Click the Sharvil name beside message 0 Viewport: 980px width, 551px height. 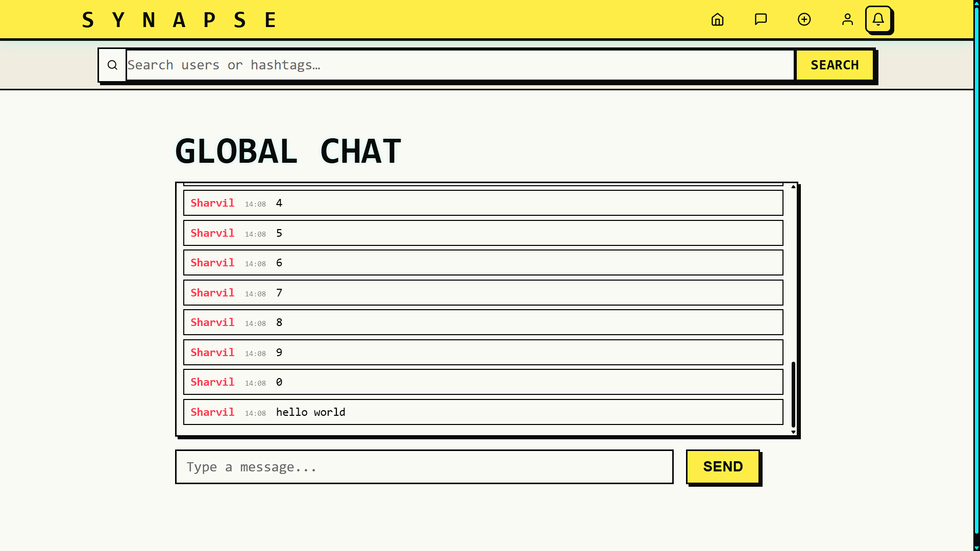212,382
